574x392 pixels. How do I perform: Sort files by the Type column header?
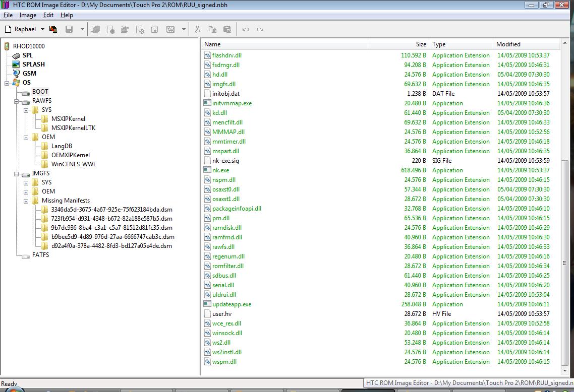pos(461,44)
